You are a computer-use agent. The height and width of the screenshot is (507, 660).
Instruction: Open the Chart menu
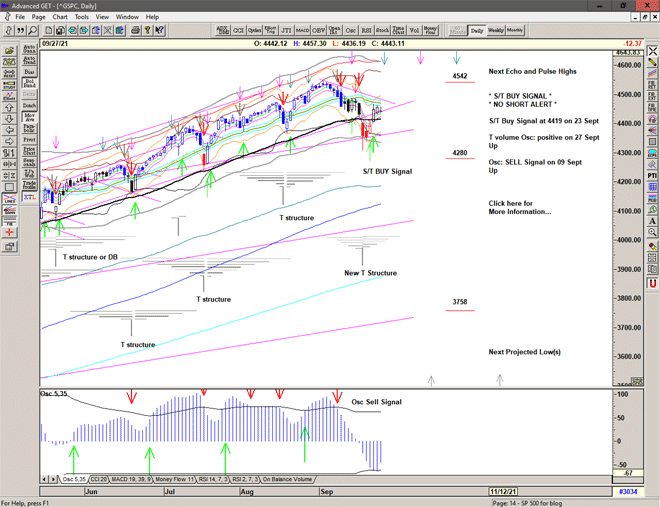[60, 17]
